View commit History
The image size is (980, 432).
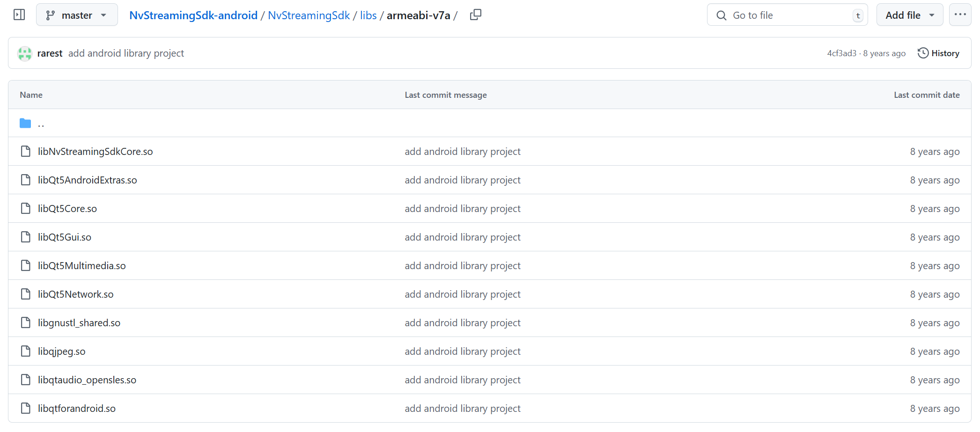[x=938, y=53]
